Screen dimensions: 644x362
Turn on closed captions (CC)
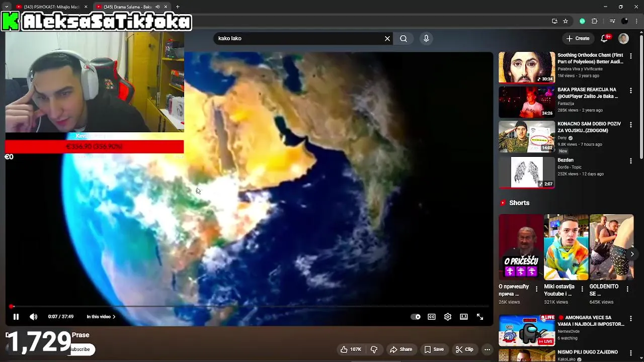[x=432, y=317]
